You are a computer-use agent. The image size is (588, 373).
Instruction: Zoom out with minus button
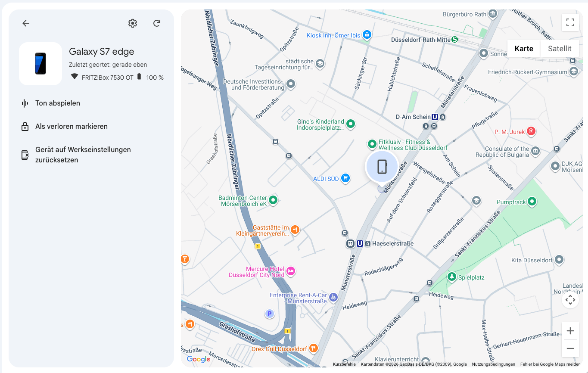(x=570, y=348)
